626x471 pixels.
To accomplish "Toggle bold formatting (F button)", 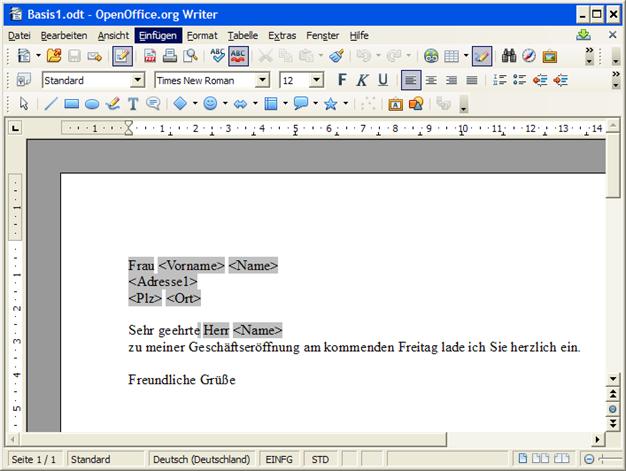I will (x=342, y=80).
